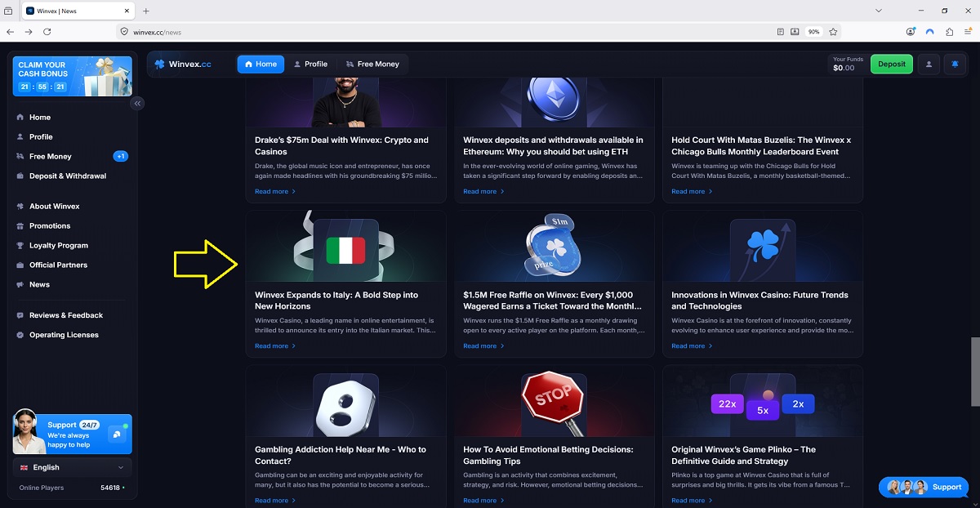
Task: Expand the English language dropdown
Action: tap(73, 467)
